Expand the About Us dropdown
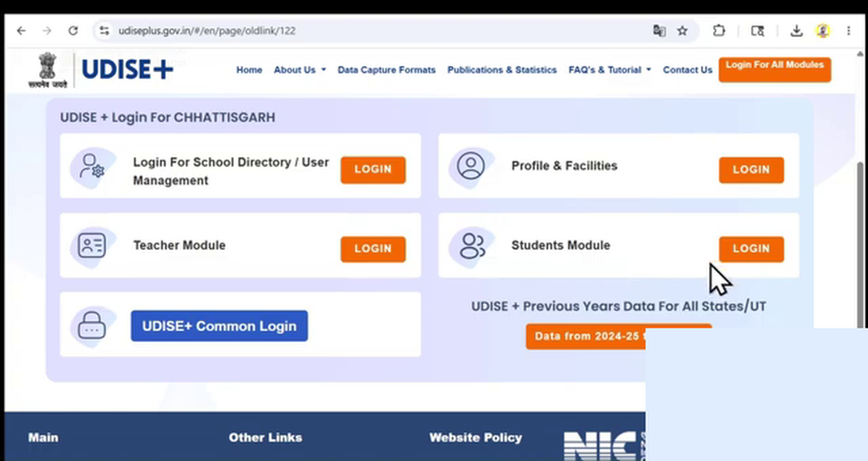 [300, 70]
